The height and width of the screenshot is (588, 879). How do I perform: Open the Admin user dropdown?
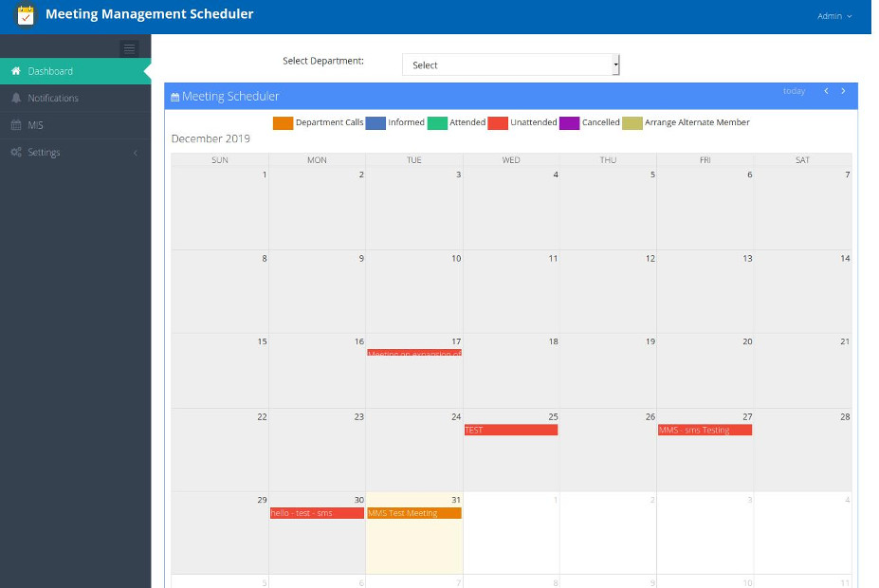[x=834, y=16]
